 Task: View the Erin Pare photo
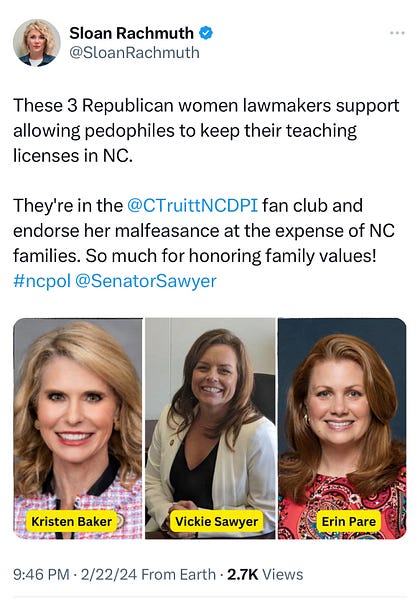pyautogui.click(x=342, y=428)
